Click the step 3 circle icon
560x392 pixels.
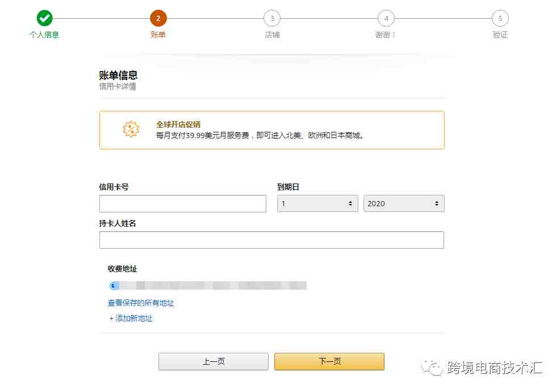coord(272,18)
